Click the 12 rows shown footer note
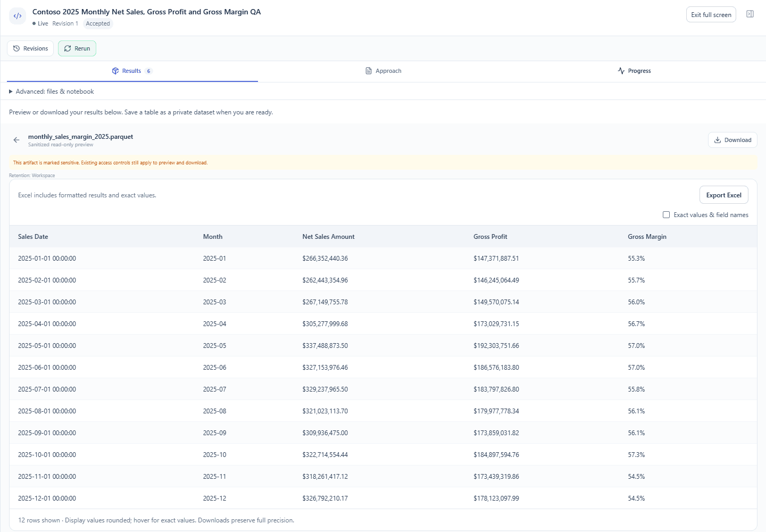This screenshot has width=766, height=532. (x=156, y=520)
